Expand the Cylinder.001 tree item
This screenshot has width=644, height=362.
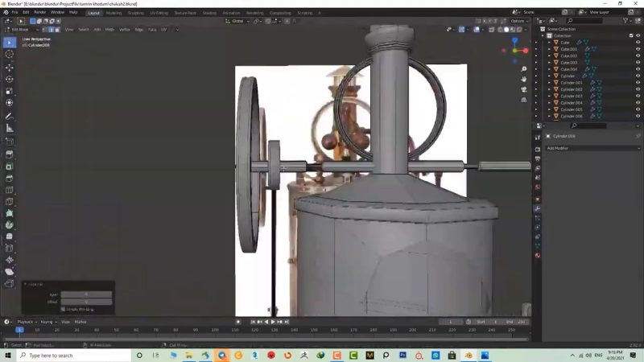pos(550,83)
